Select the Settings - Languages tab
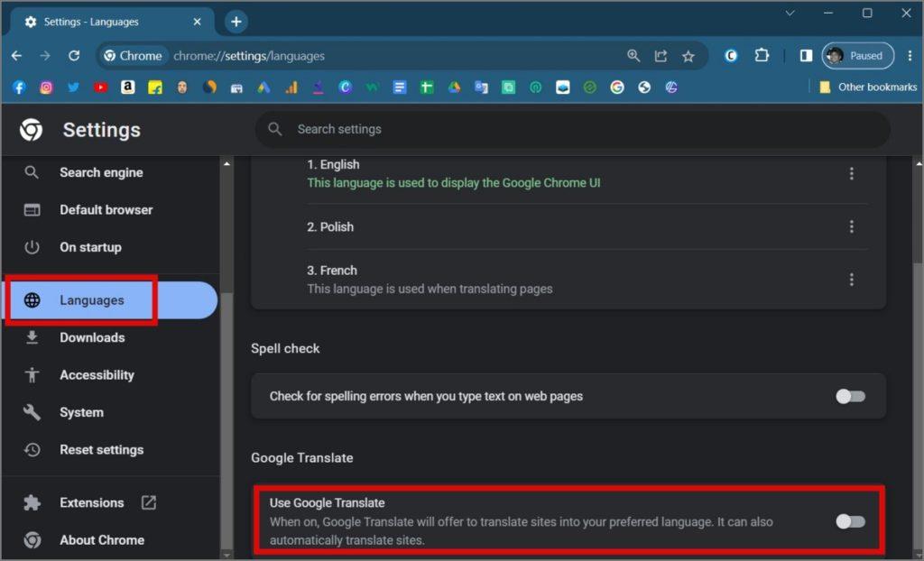The height and width of the screenshot is (561, 924). coord(112,22)
